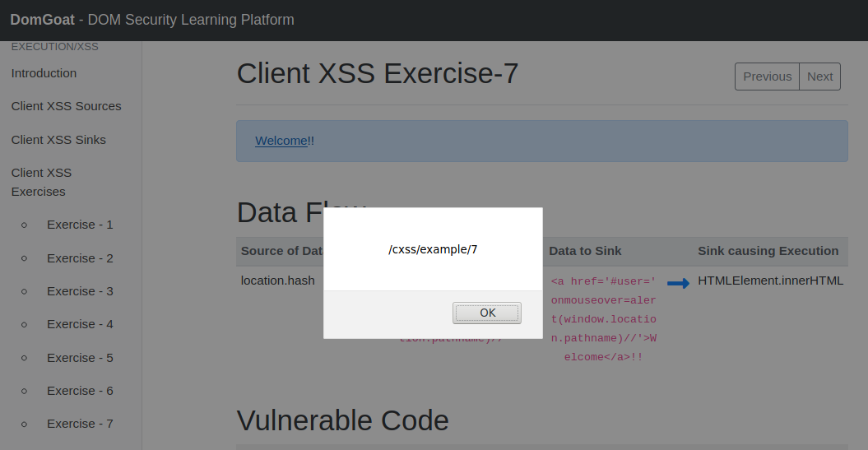Select Exercise - 7 in the sidebar
Viewport: 868px width, 450px height.
tap(80, 424)
